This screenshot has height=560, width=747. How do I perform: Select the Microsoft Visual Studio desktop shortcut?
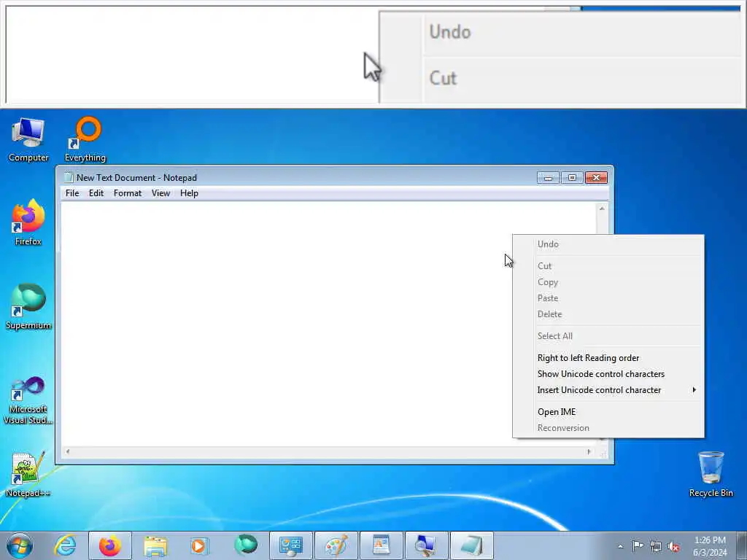[28, 401]
